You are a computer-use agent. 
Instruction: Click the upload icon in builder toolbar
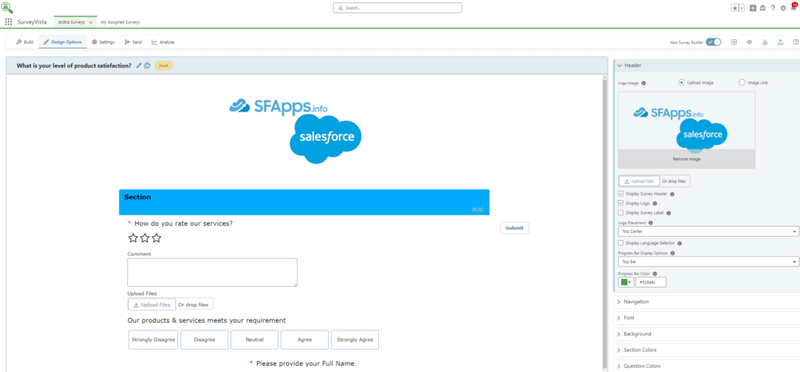click(780, 42)
